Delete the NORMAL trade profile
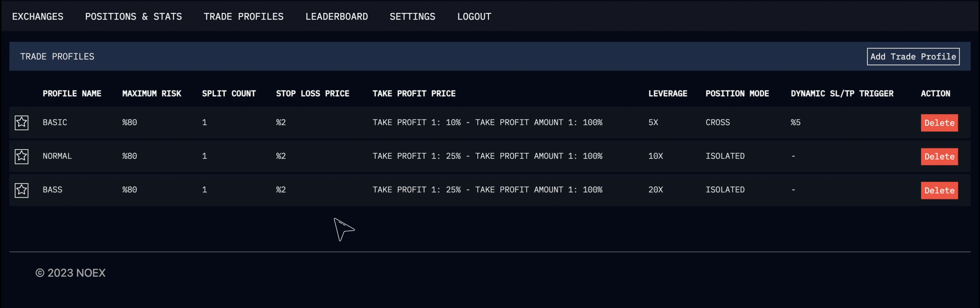This screenshot has width=980, height=308. (x=939, y=156)
